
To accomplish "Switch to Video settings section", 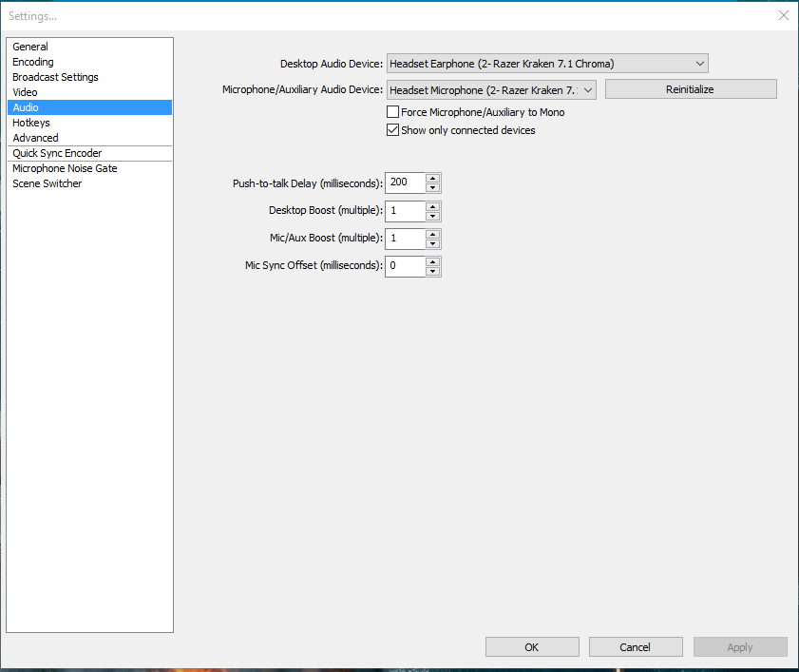I will (89, 92).
